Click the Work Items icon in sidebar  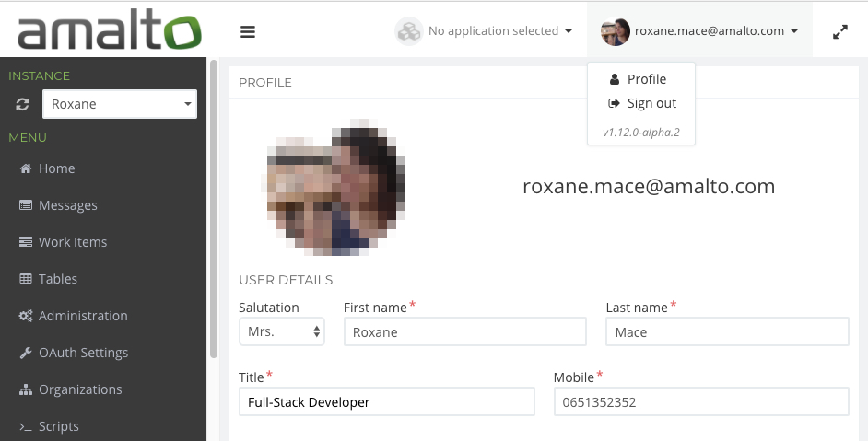point(26,242)
